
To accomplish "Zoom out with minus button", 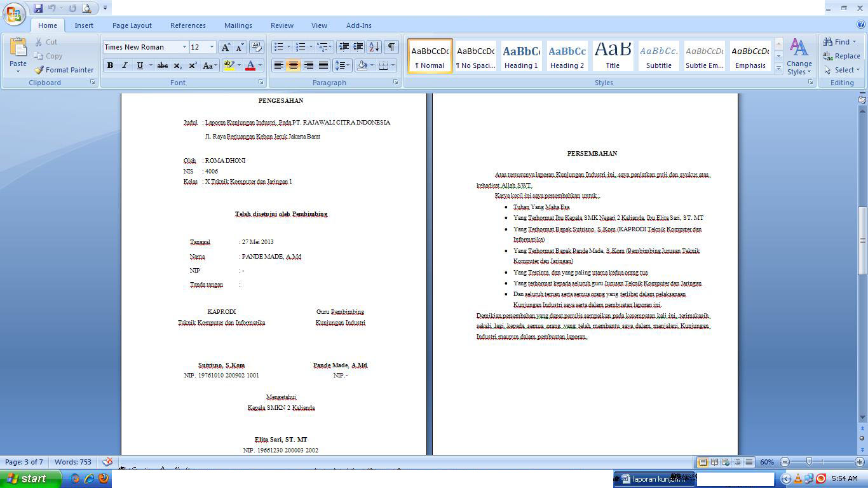I will pyautogui.click(x=785, y=462).
